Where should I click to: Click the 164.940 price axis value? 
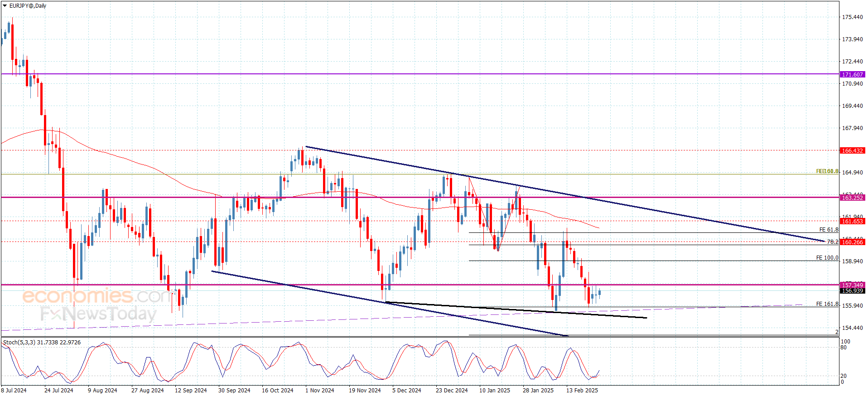coord(852,173)
